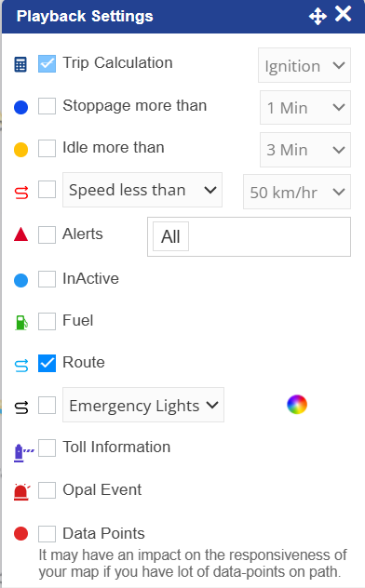Click the blue route path icon
The height and width of the screenshot is (588, 365).
pyautogui.click(x=21, y=366)
